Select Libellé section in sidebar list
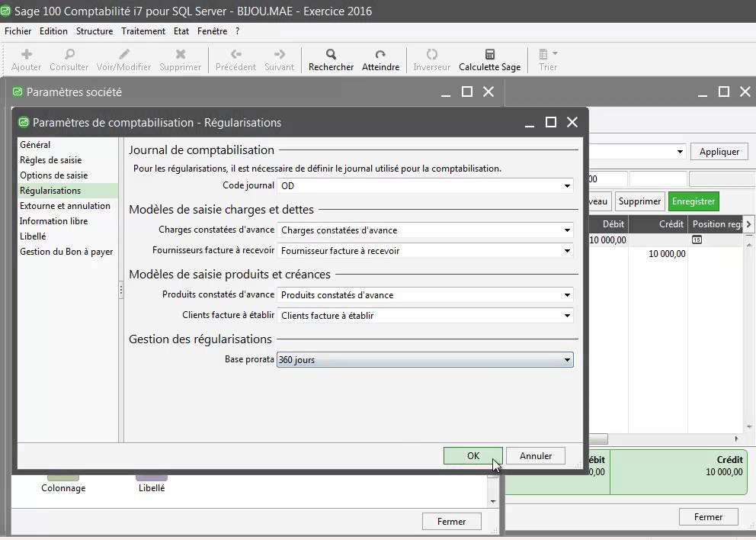The height and width of the screenshot is (540, 756). point(68,236)
